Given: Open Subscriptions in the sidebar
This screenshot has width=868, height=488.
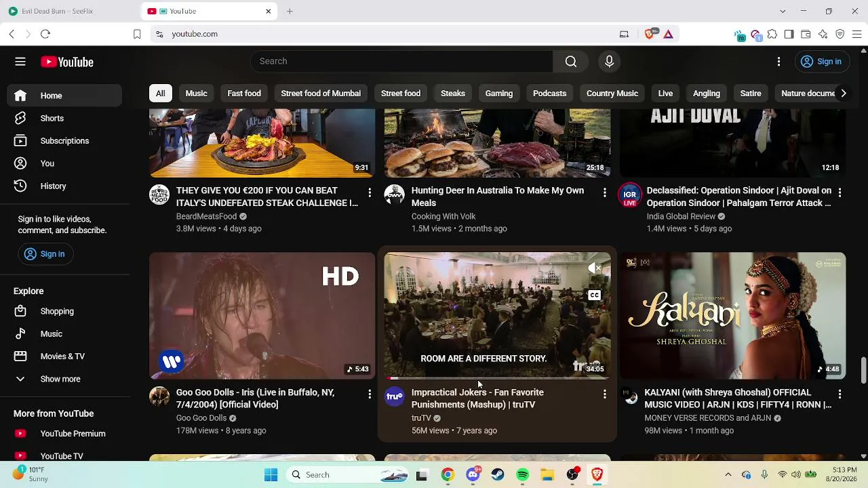Looking at the screenshot, I should tap(64, 141).
